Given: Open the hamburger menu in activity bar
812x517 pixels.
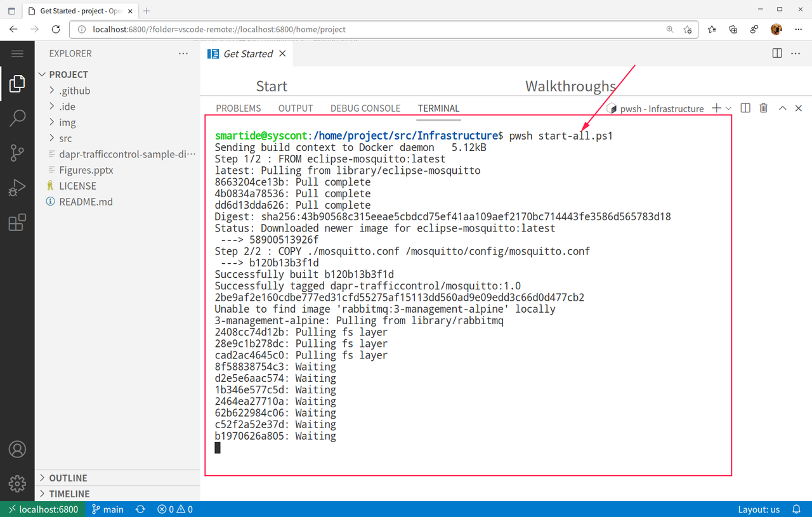Looking at the screenshot, I should tap(17, 54).
